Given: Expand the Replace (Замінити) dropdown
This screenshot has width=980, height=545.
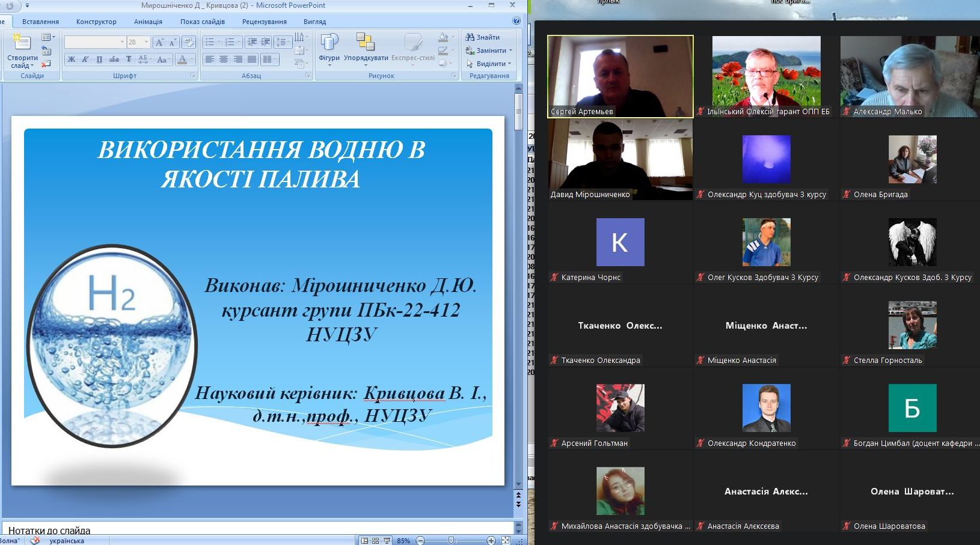Looking at the screenshot, I should click(x=510, y=50).
